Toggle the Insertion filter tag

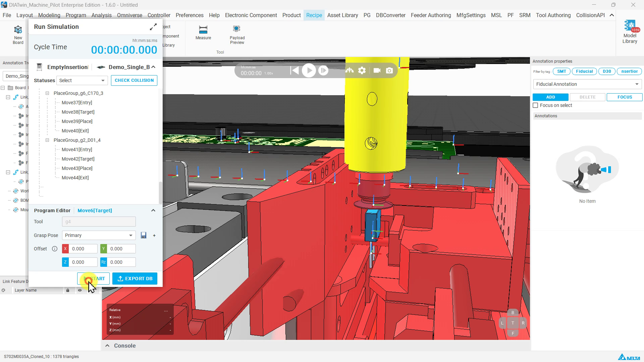click(629, 71)
